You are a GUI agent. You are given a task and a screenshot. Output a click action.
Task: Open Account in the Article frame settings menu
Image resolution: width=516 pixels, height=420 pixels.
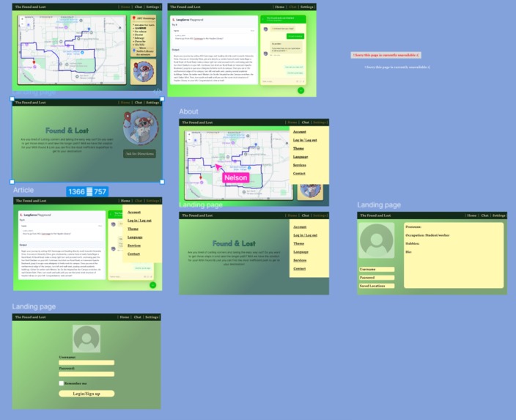pos(134,212)
